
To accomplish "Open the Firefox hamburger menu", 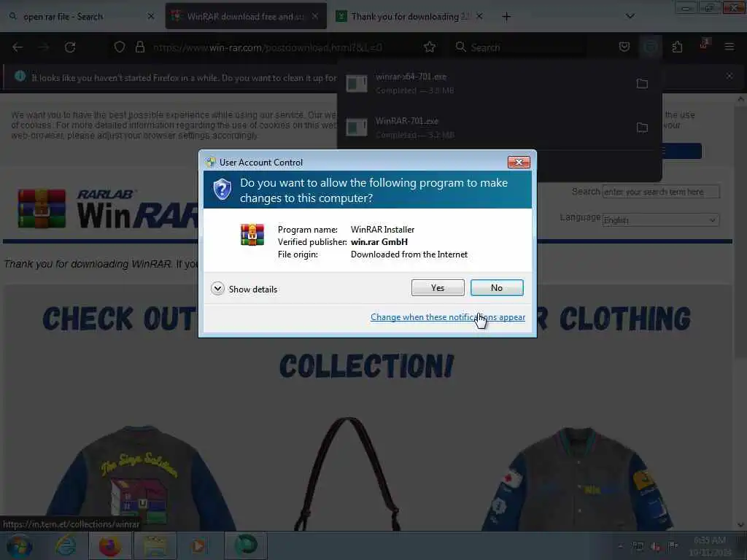I will point(729,47).
